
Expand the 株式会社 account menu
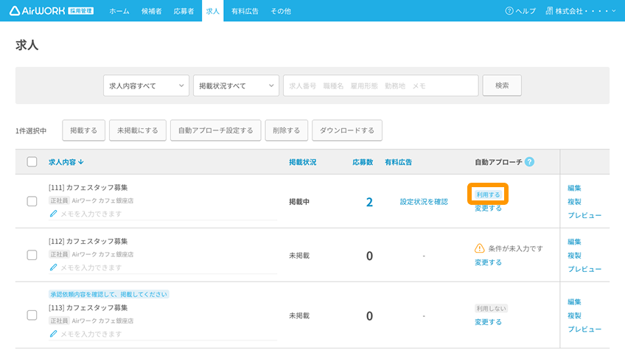pyautogui.click(x=581, y=11)
